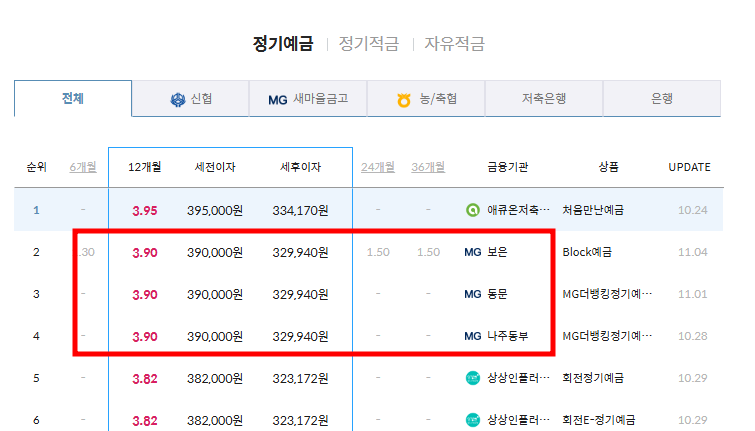This screenshot has width=755, height=431.
Task: Click MG logo next to 나주동부
Action: coord(473,336)
